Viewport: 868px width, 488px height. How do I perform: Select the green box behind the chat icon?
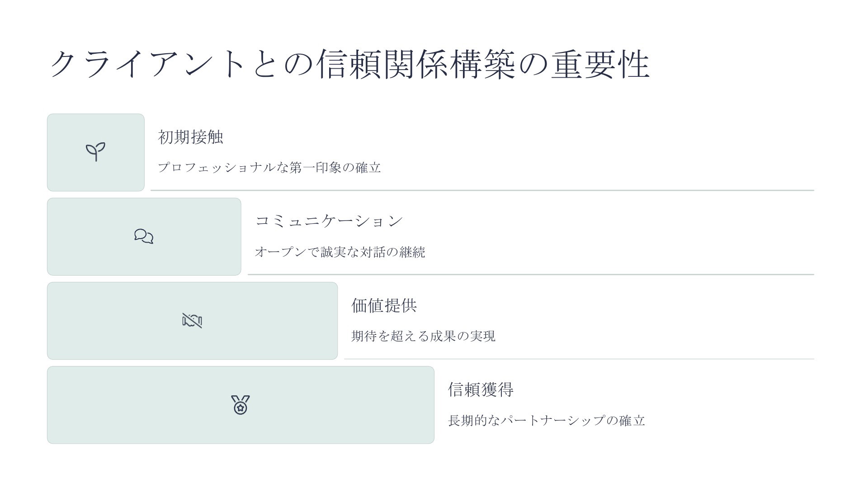pyautogui.click(x=144, y=237)
